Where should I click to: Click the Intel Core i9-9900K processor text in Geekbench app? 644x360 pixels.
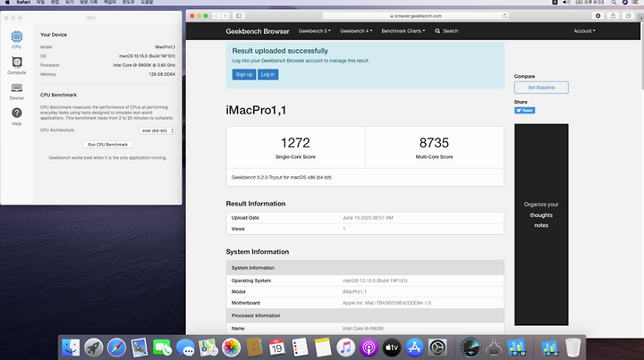coord(144,65)
